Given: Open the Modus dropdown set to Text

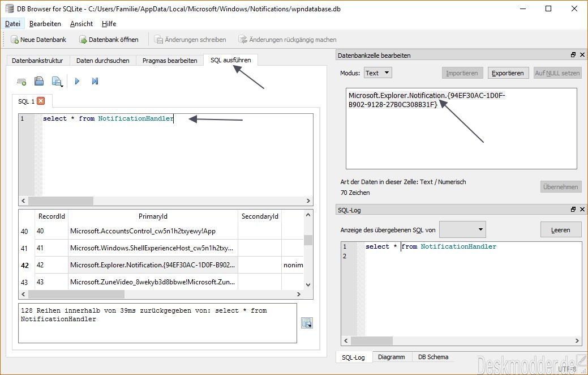Looking at the screenshot, I should coord(377,73).
